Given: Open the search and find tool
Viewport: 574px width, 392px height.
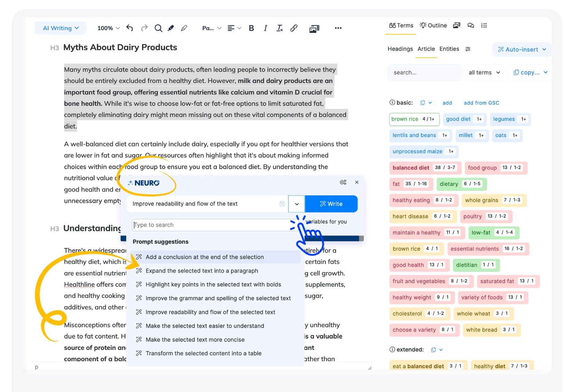Looking at the screenshot, I should point(158,28).
